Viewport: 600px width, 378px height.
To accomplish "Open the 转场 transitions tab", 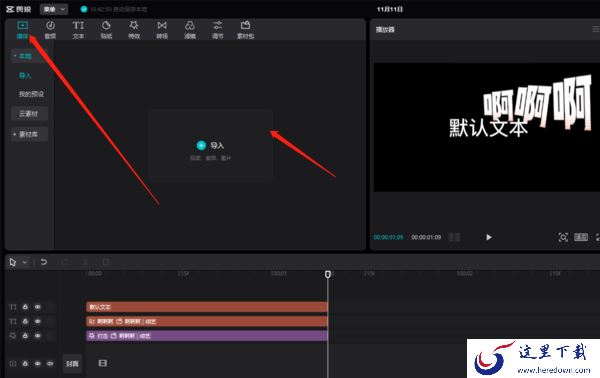I will tap(162, 30).
